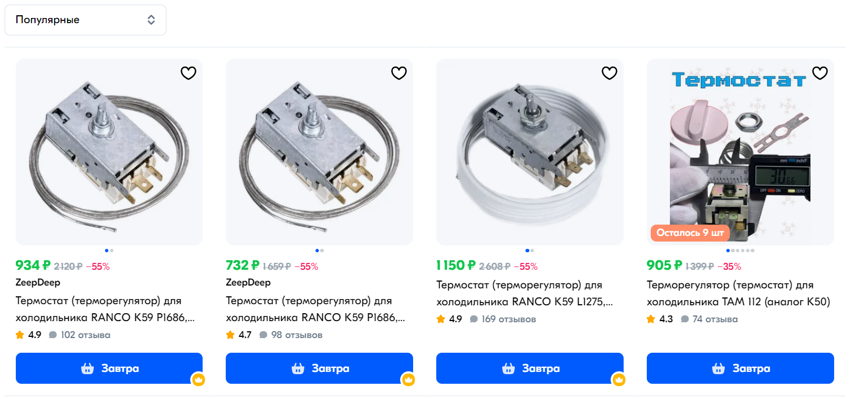Screen dimensions: 868x399
Task: Favorite the 934 ₽ RANCO thermostat with heart icon
Action: pyautogui.click(x=188, y=73)
